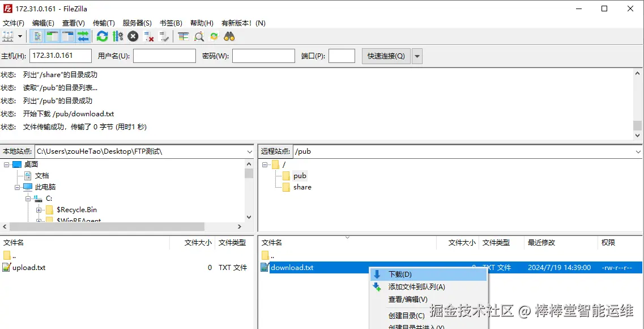Screen dimensions: 644x329
Task: Select the share remote folder
Action: [x=302, y=187]
